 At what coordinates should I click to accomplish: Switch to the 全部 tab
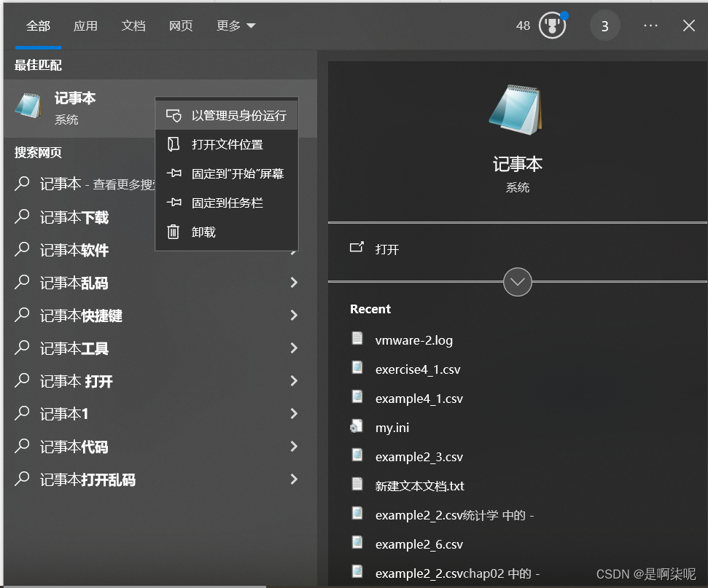coord(38,26)
